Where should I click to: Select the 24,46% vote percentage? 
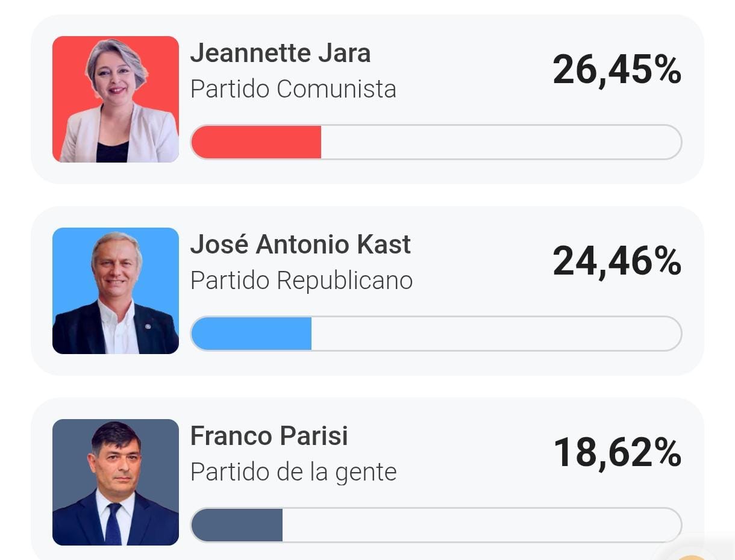click(616, 261)
